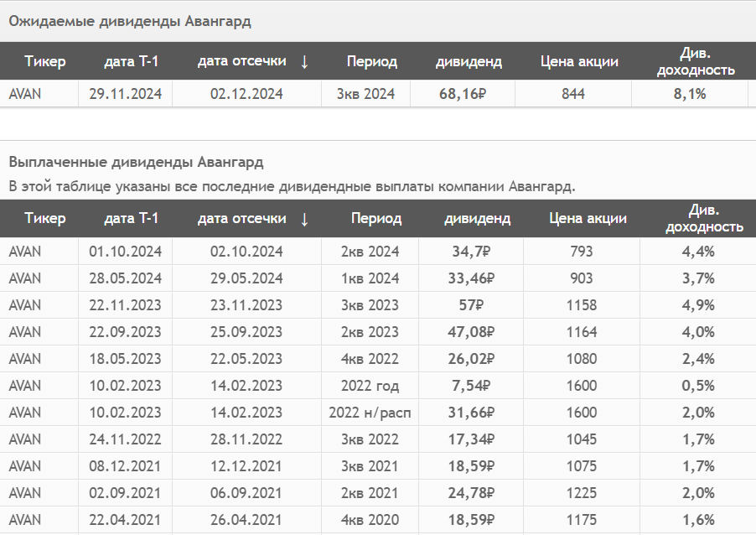Click period '3кв 2024' cell
This screenshot has height=535, width=756.
[x=365, y=94]
